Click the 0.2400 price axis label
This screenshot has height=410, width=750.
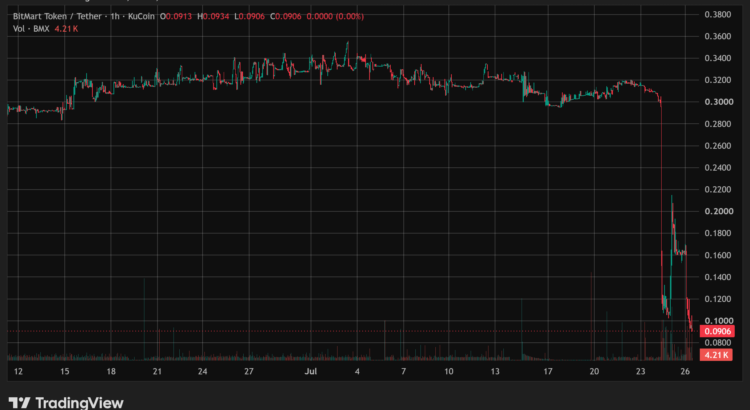click(717, 167)
